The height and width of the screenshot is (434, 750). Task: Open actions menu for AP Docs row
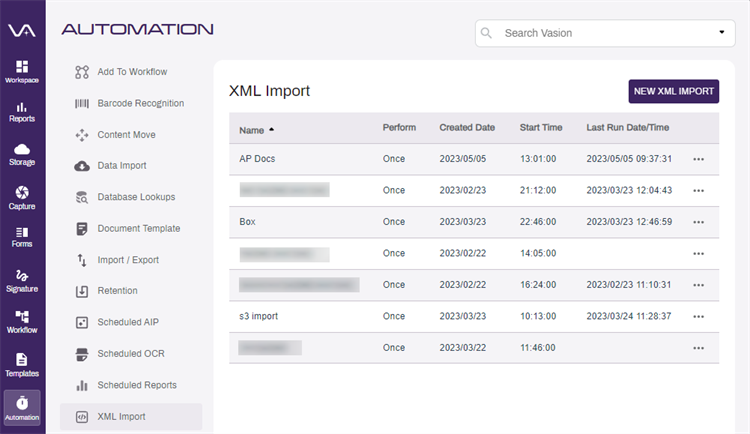698,159
